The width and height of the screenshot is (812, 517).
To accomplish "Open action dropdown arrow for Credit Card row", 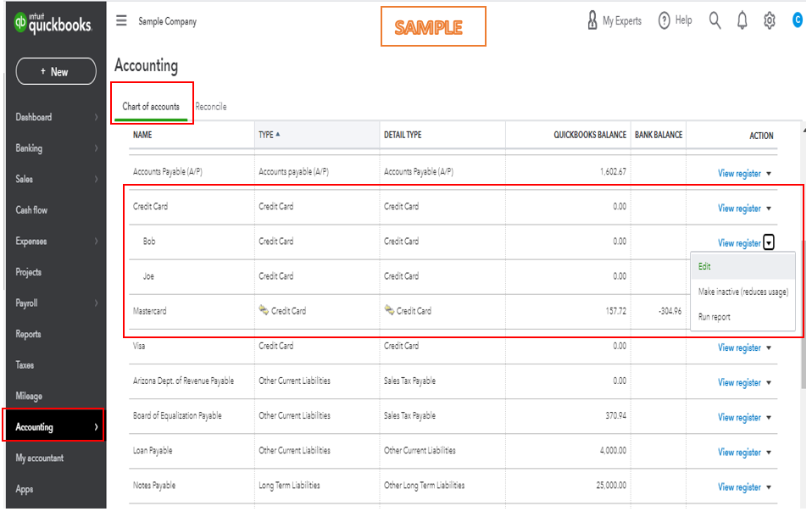I will click(769, 208).
